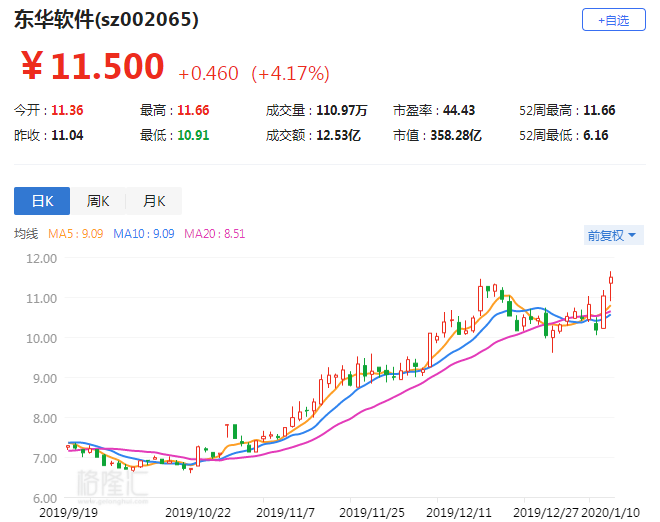660x522 pixels.
Task: Click the 成交量 value 110.97万
Action: (342, 110)
